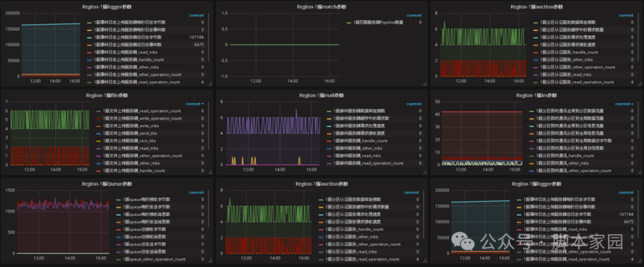Open color picker for file panel read_operation_count
Image resolution: width=644 pixels, height=267 pixels.
(x=98, y=111)
